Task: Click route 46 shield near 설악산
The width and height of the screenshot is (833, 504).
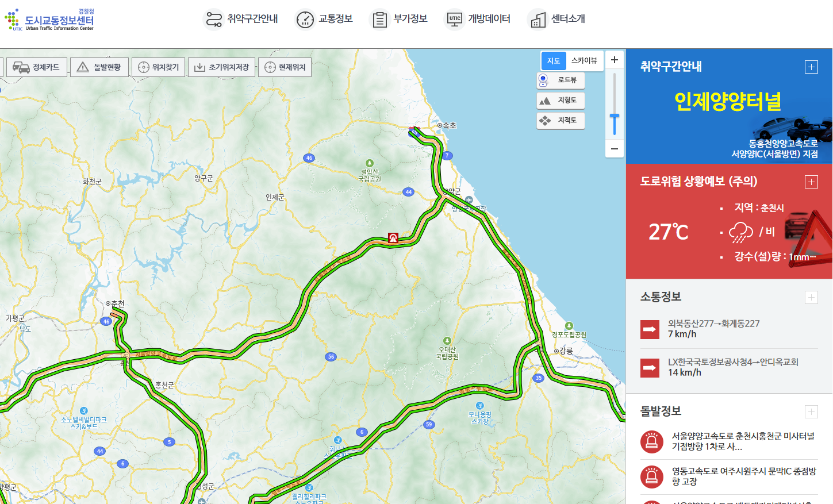Action: [309, 157]
